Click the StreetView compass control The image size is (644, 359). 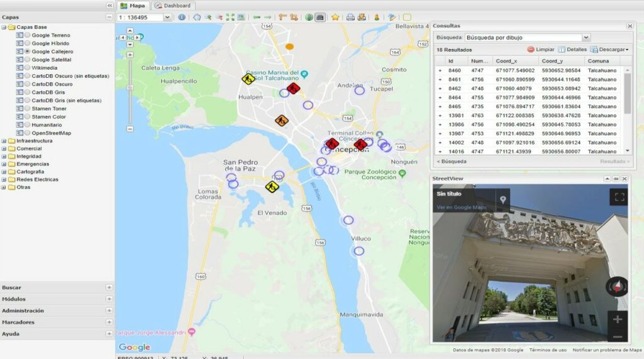pos(617,286)
